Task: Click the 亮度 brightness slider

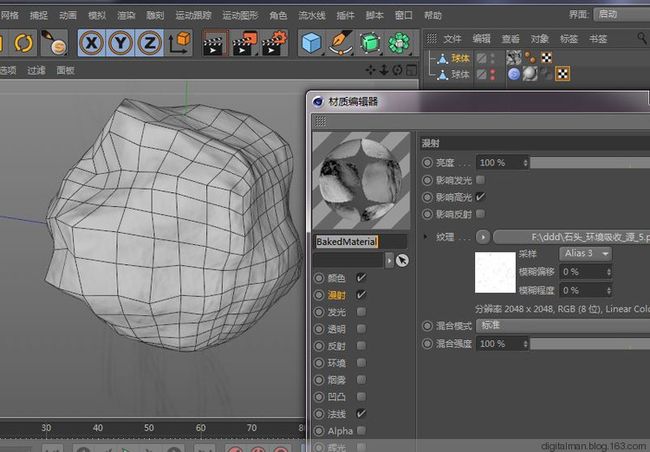Action: click(x=590, y=163)
